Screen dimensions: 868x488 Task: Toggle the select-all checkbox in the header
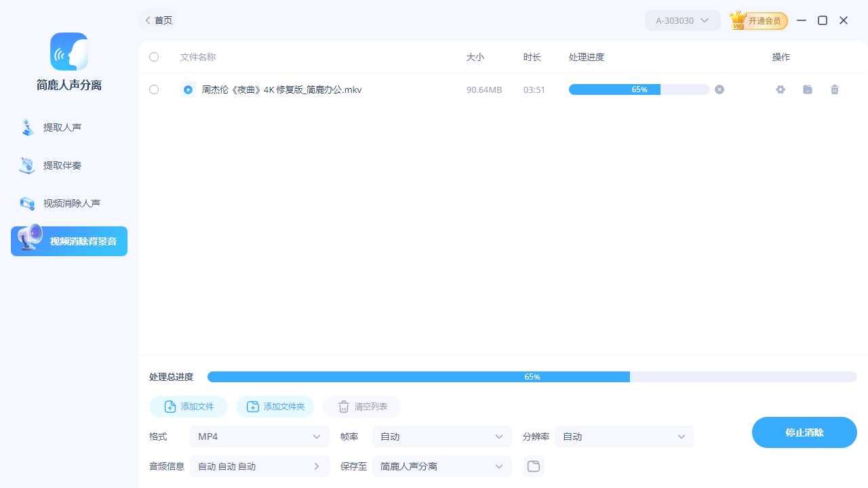pos(154,57)
